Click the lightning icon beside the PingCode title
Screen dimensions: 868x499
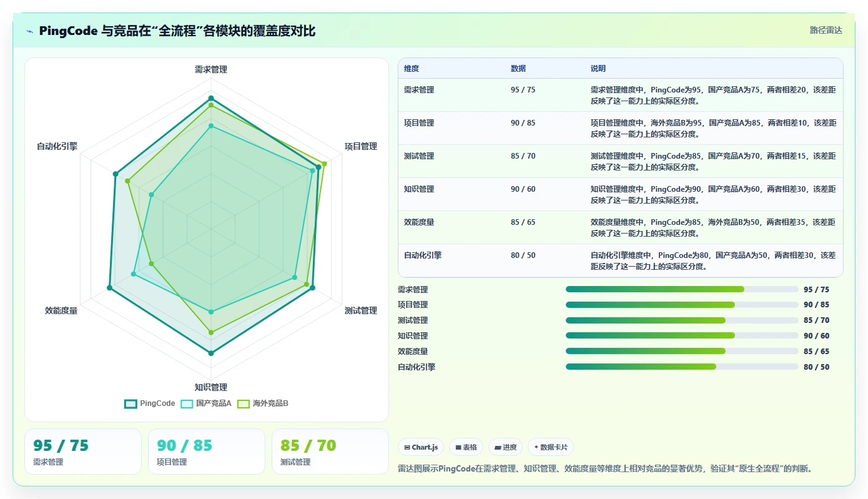30,31
